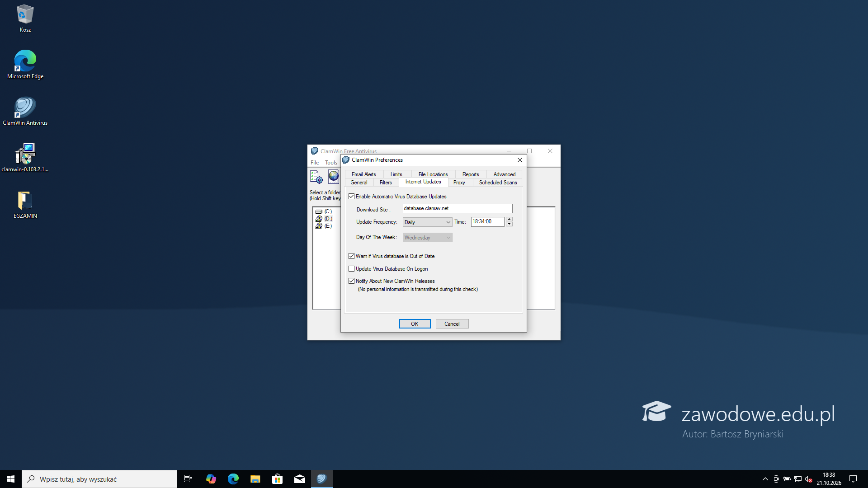Select the ClamWin Antivirus desktop shortcut
The height and width of the screenshot is (488, 868).
(x=25, y=111)
